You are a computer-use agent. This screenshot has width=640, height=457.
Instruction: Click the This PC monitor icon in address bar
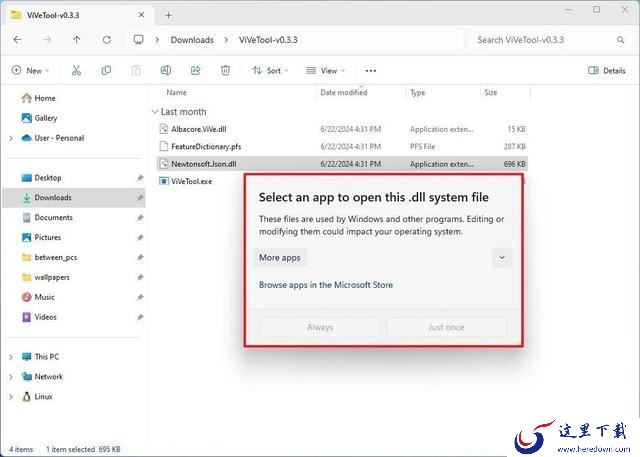click(x=138, y=40)
